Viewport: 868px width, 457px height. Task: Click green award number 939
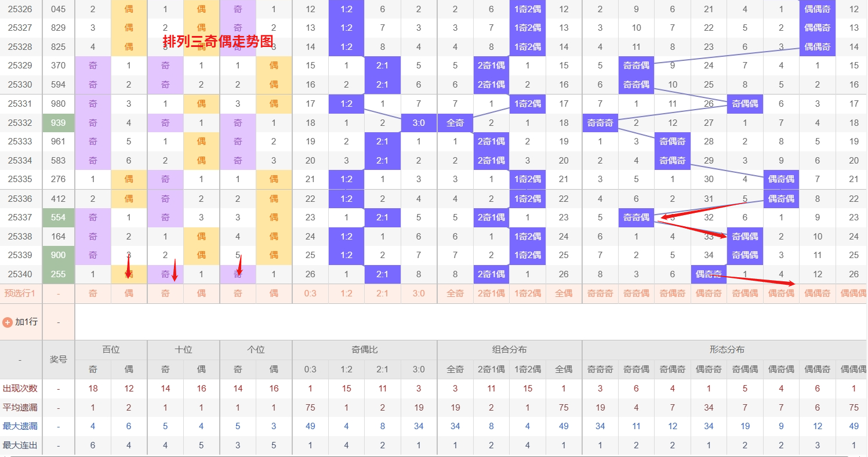pyautogui.click(x=59, y=123)
